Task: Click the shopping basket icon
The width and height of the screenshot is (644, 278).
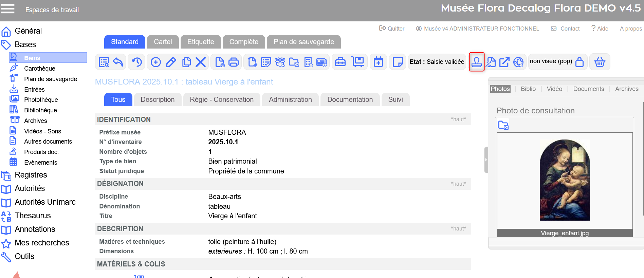Action: [600, 62]
